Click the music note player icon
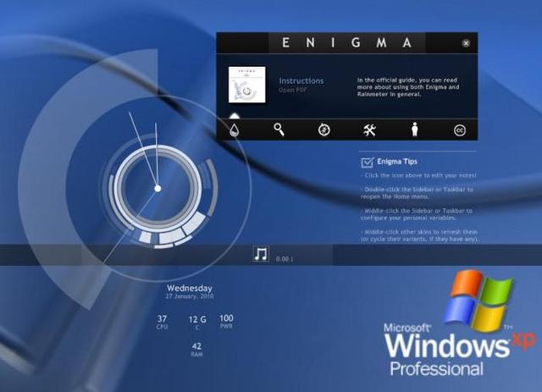The image size is (542, 392). [261, 253]
